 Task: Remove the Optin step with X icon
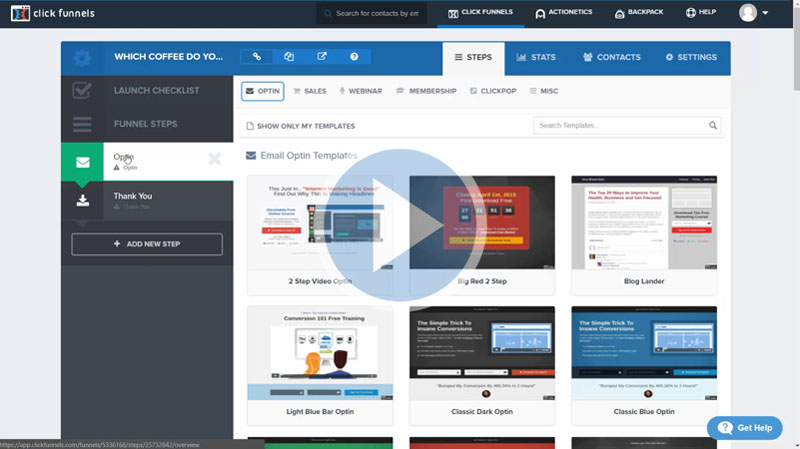tap(215, 159)
